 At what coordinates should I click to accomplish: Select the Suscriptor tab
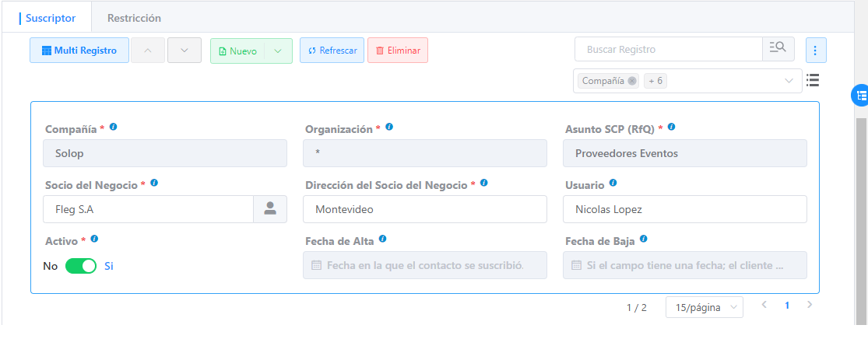(x=51, y=17)
